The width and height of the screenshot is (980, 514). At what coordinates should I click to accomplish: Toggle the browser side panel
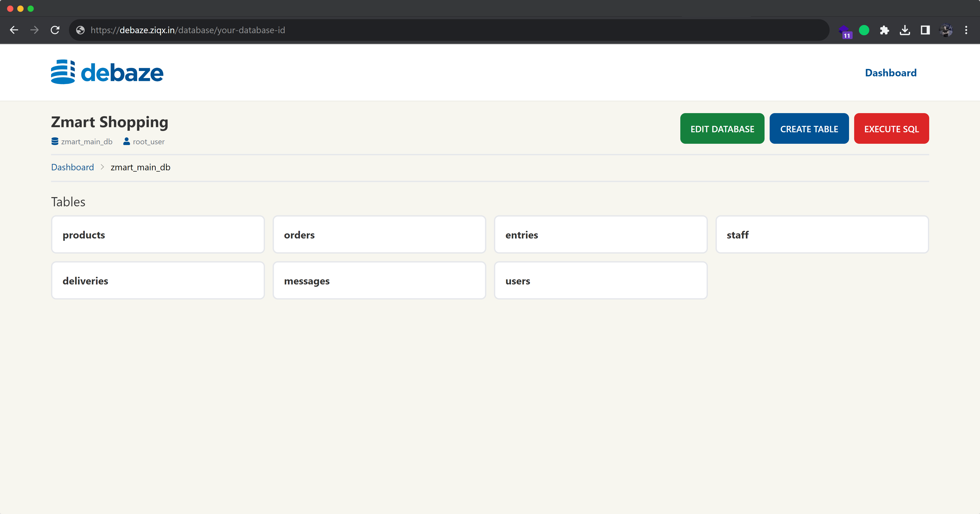tap(925, 30)
